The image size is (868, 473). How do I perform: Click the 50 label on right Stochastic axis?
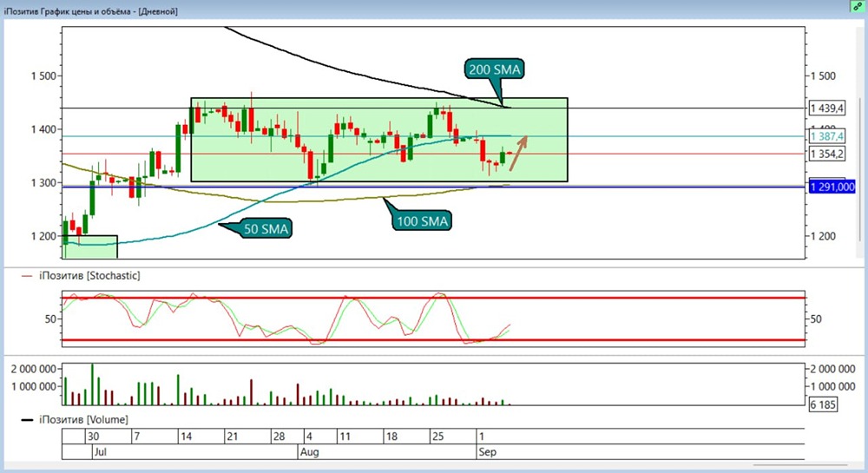pos(816,319)
